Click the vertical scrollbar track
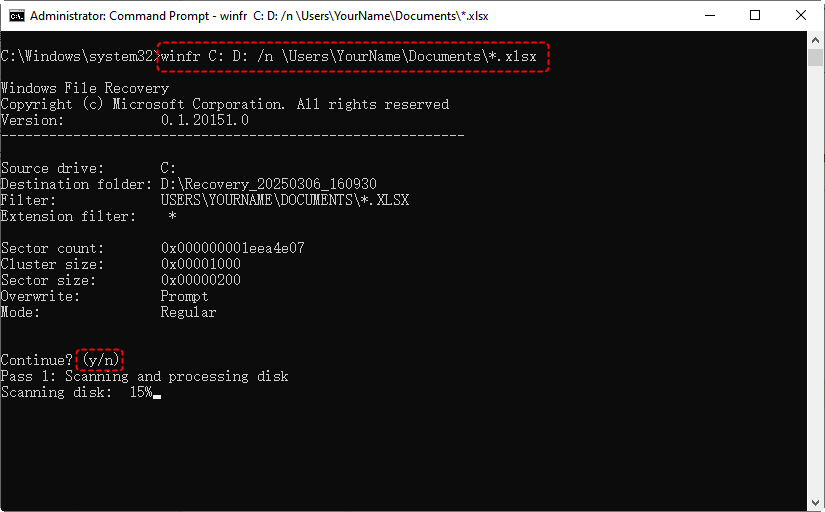Image resolution: width=825 pixels, height=512 pixels. click(x=816, y=270)
